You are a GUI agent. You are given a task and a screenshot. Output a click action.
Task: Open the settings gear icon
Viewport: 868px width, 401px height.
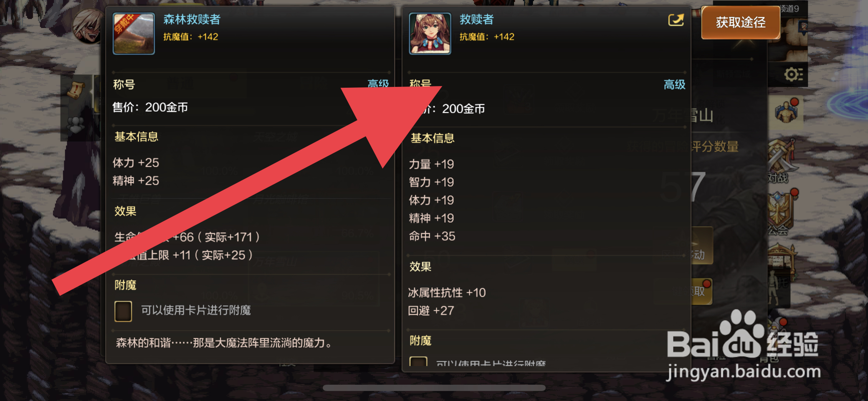[x=793, y=74]
